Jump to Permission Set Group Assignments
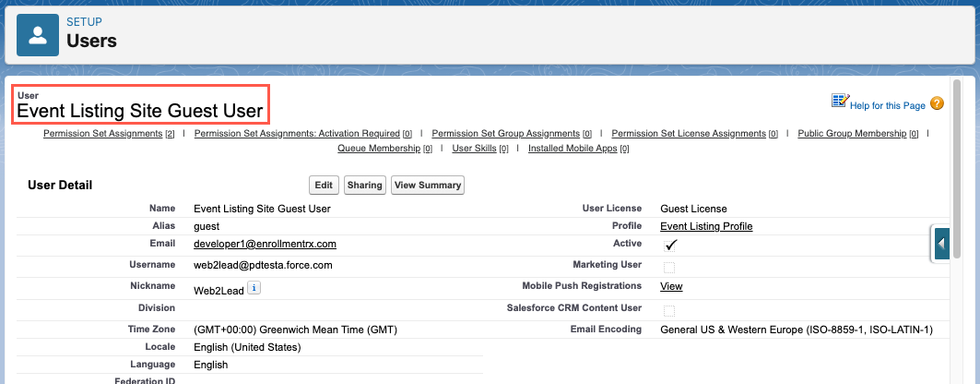Image resolution: width=980 pixels, height=384 pixels. (505, 134)
